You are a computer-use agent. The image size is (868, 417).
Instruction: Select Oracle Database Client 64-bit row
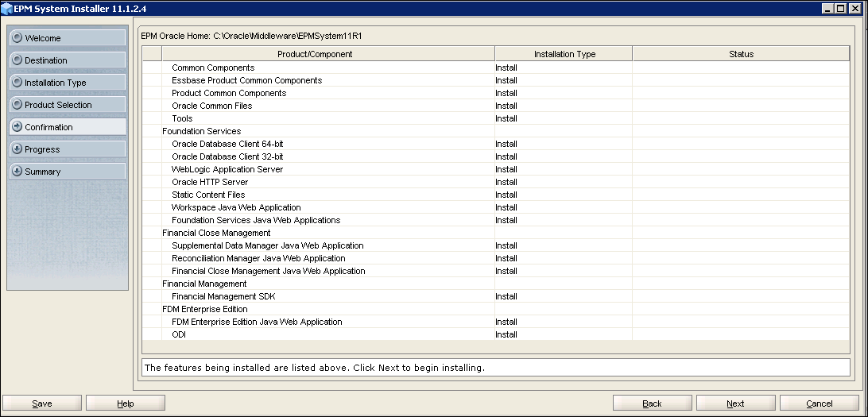pyautogui.click(x=495, y=144)
